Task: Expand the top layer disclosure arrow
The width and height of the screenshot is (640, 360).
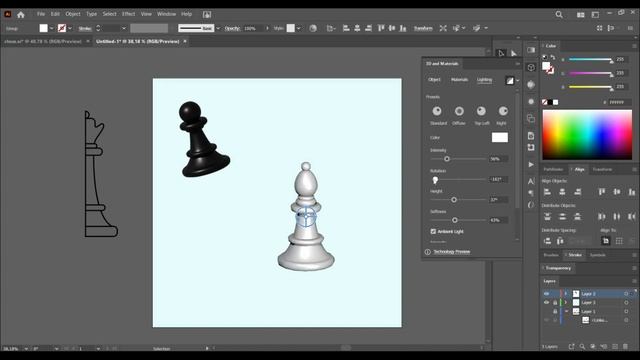Action: click(566, 294)
